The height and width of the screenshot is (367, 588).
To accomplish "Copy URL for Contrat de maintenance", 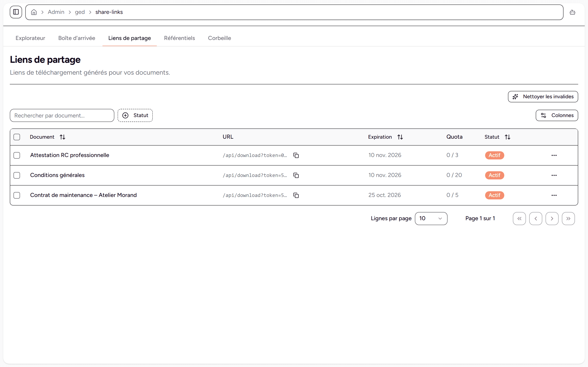I will tap(296, 195).
